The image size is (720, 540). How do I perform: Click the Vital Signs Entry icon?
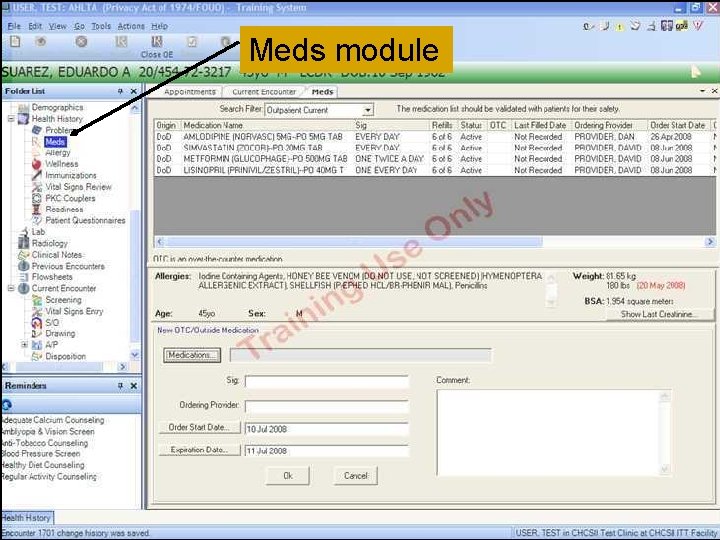[x=37, y=311]
